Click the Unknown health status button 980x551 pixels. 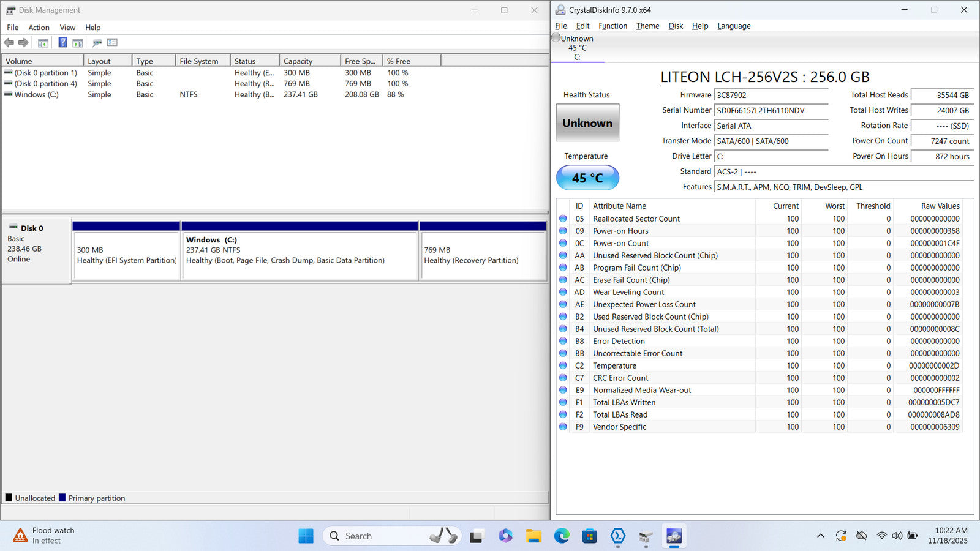[587, 123]
